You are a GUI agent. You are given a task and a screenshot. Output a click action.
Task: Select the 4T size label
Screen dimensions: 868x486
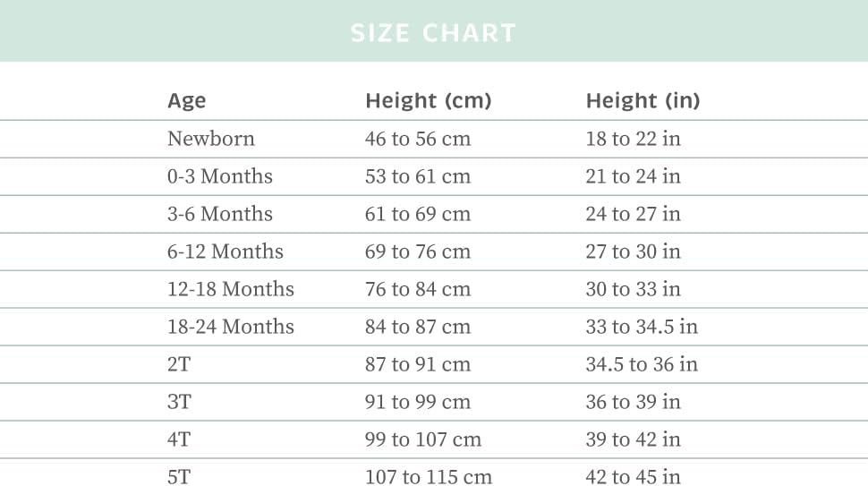(x=179, y=439)
